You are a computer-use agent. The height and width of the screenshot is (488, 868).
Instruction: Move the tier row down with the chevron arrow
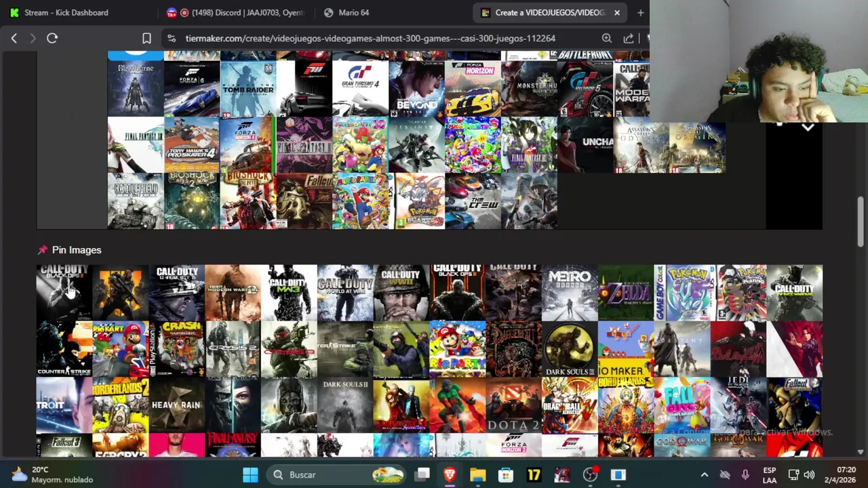click(808, 127)
